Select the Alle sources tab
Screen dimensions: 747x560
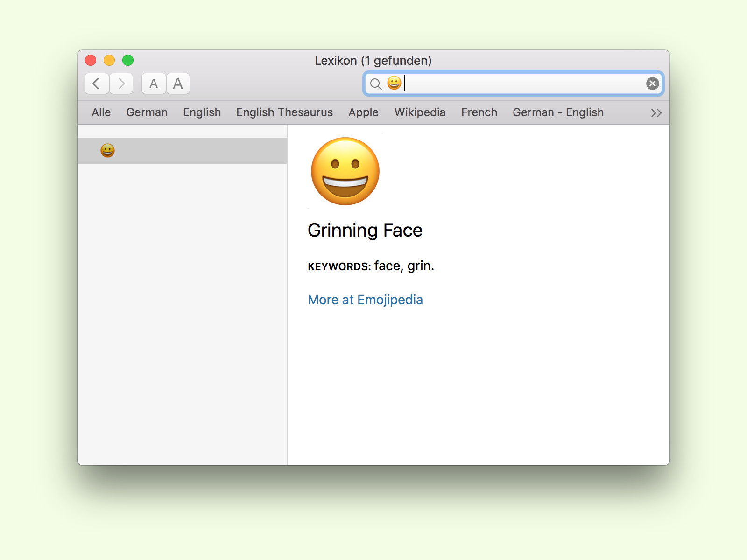click(101, 112)
